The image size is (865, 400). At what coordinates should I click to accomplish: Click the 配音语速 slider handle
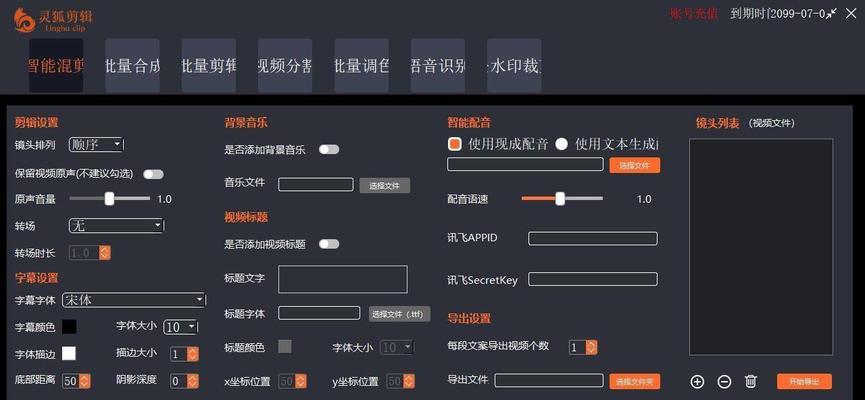tap(560, 199)
